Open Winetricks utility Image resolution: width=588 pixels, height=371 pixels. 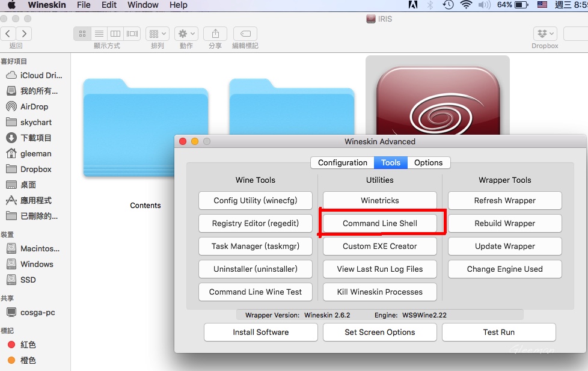click(x=380, y=201)
